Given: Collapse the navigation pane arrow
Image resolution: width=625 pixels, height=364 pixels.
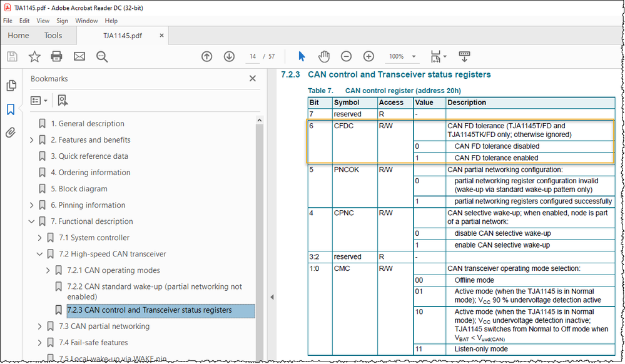Looking at the screenshot, I should pos(272,297).
